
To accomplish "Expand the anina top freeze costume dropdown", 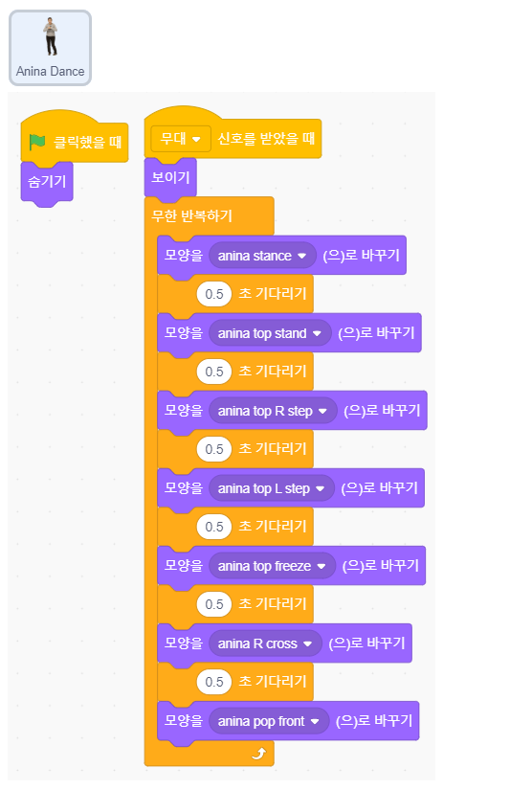I will pyautogui.click(x=272, y=566).
